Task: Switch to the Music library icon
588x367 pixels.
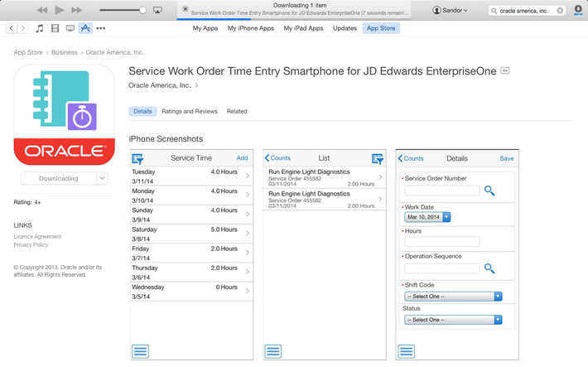Action: click(x=40, y=28)
